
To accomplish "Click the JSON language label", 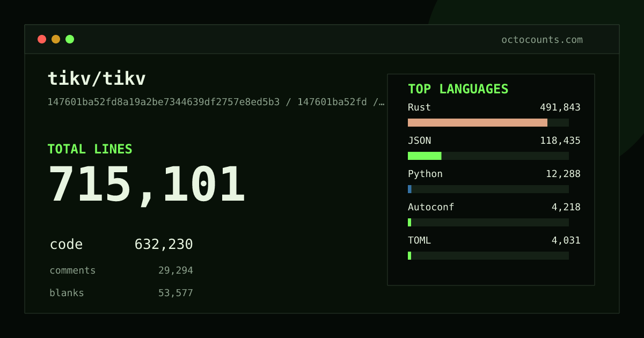I will pos(419,141).
